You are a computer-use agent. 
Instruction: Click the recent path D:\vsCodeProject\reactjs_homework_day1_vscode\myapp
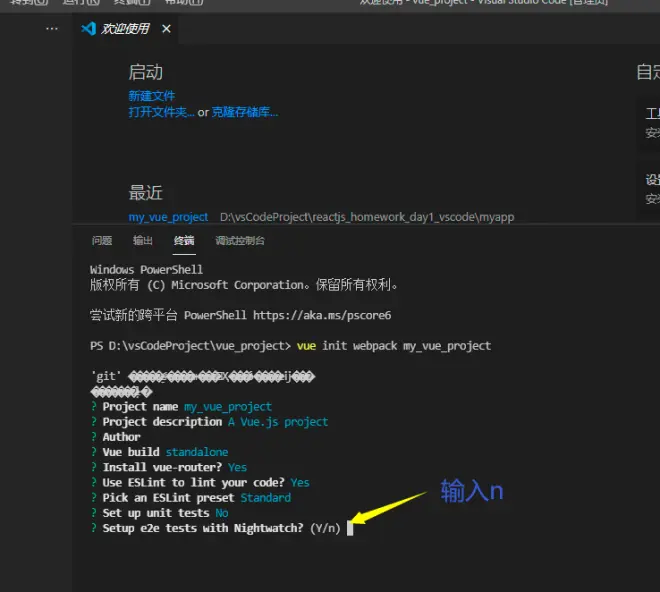pos(367,217)
